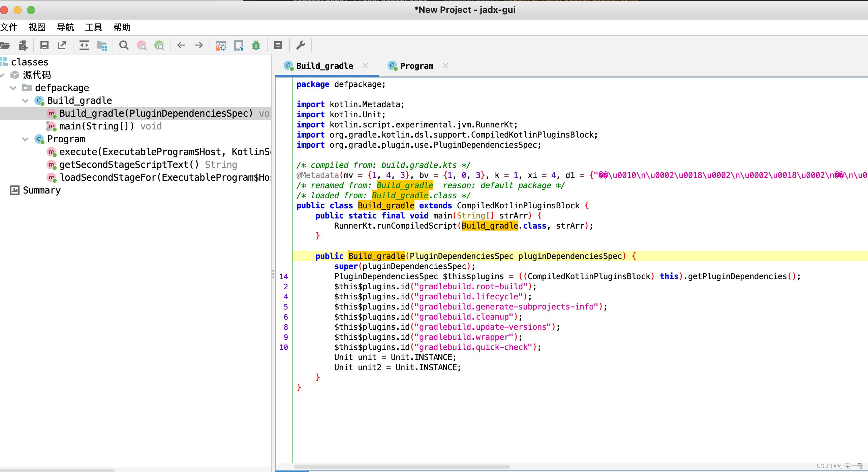Open the 导航 menu
Screen dimensions: 868x472
click(65, 27)
